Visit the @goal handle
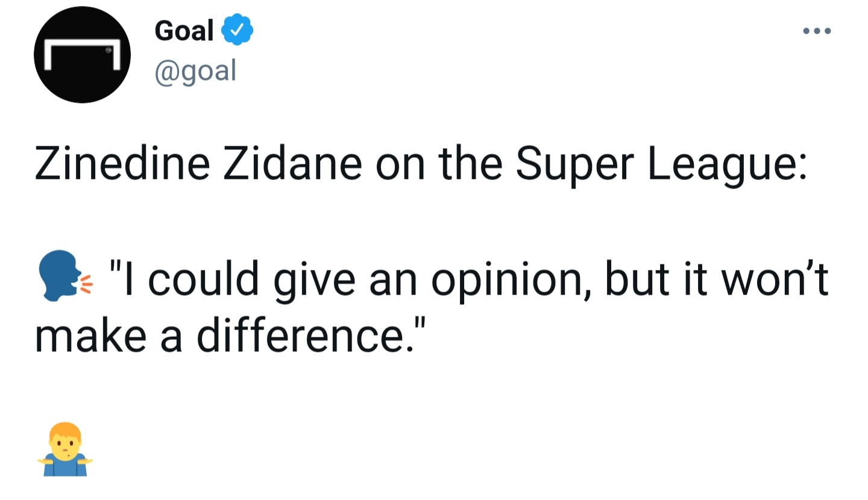The image size is (868, 500). coord(195,71)
